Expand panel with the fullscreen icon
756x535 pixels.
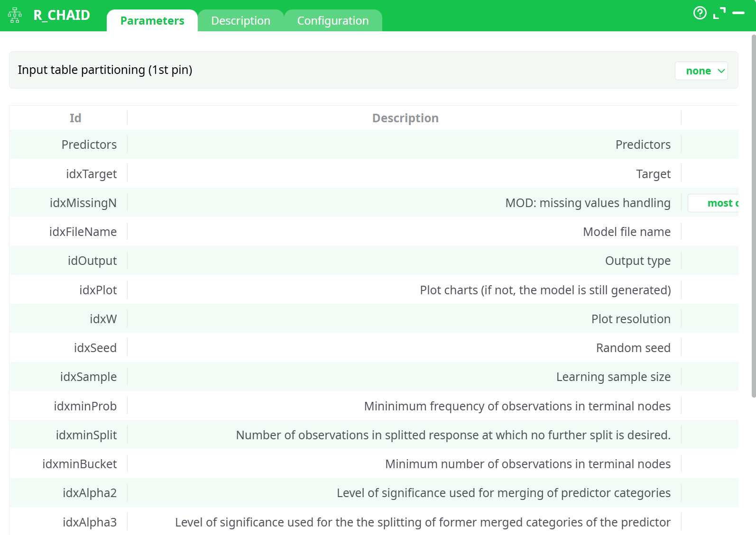tap(719, 13)
